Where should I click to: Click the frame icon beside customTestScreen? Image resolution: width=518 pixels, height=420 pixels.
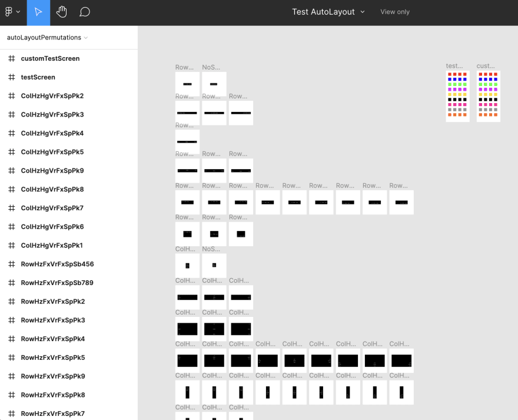pyautogui.click(x=12, y=58)
